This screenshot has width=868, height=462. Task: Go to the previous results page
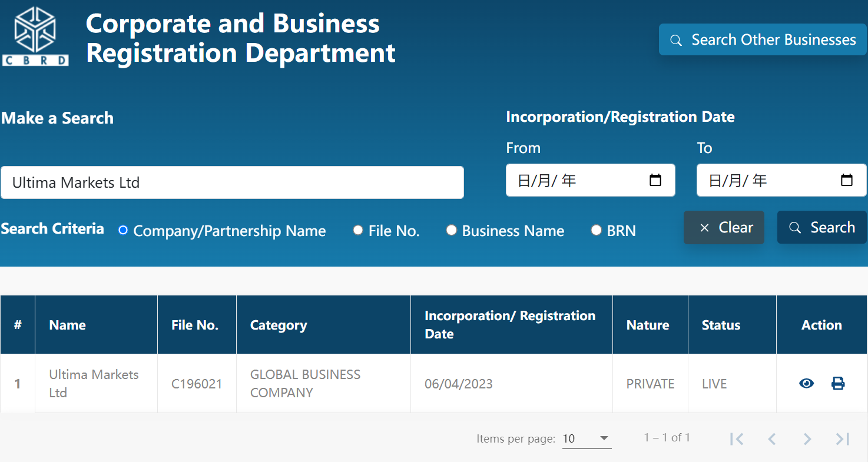point(772,438)
